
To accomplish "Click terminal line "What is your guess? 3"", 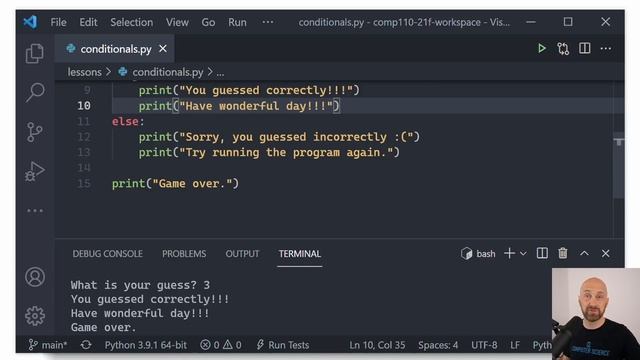I will [x=140, y=284].
